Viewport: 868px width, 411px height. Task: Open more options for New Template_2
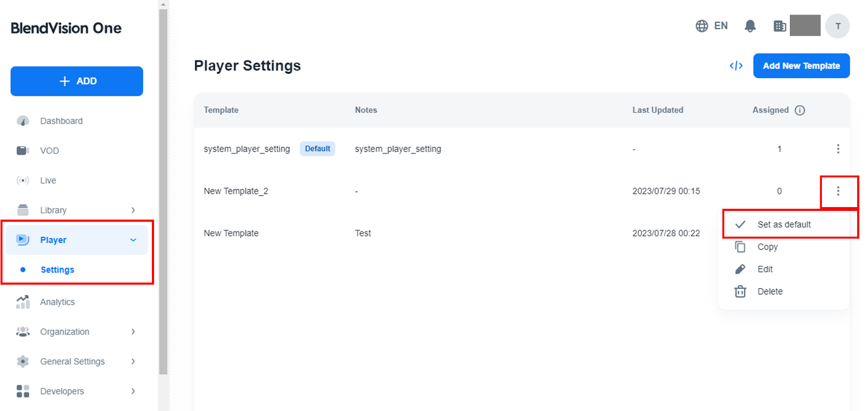(838, 191)
